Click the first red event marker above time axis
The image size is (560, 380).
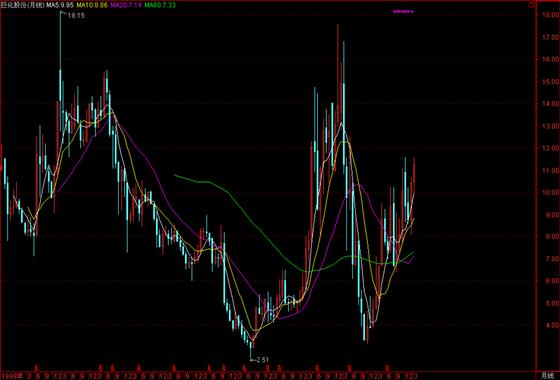[36, 368]
